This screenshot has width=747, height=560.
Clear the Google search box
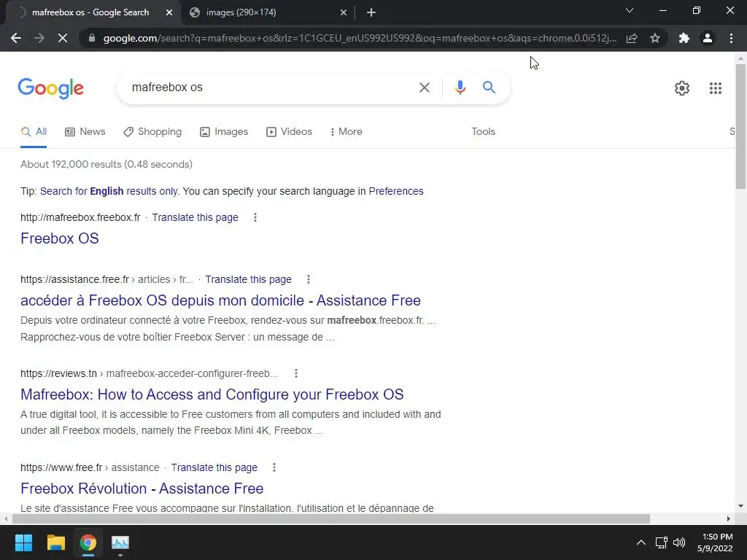[424, 87]
